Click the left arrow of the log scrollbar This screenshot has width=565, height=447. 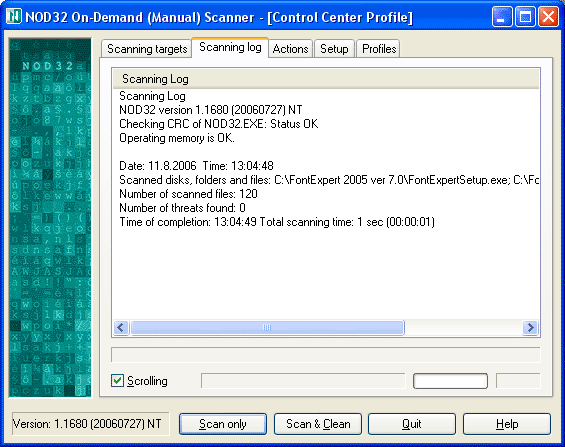pos(121,327)
